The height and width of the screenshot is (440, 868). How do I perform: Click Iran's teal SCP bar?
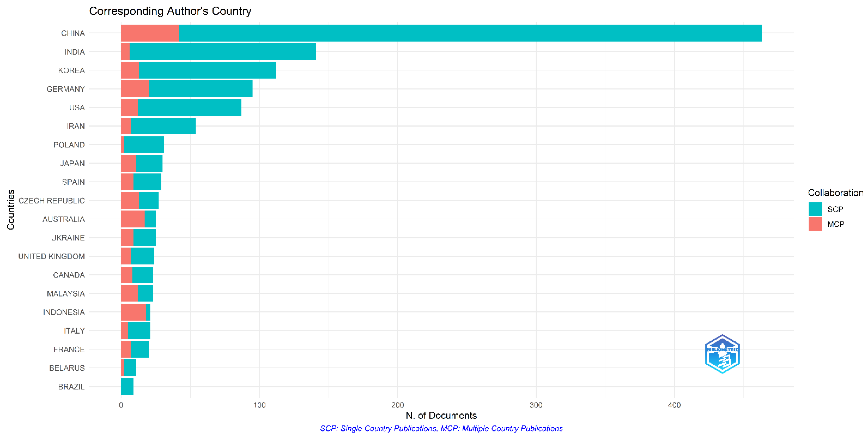point(163,126)
